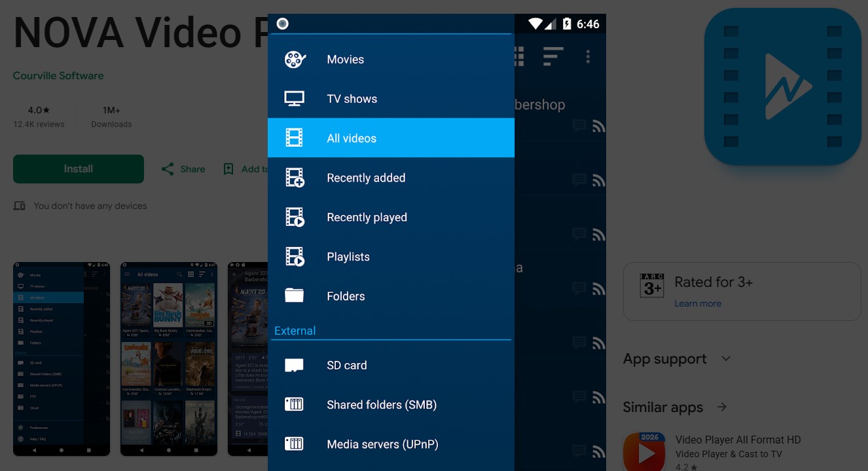Open Recently added list
The height and width of the screenshot is (471, 868).
click(x=391, y=178)
